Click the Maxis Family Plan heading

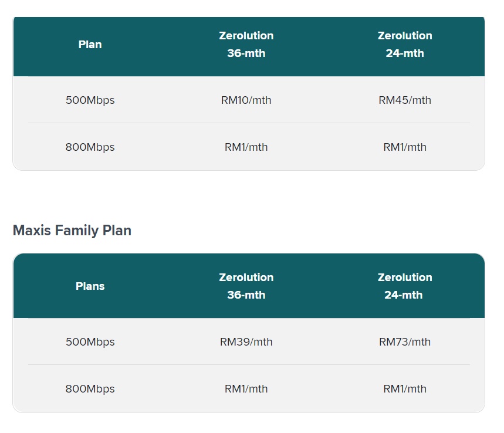point(72,231)
